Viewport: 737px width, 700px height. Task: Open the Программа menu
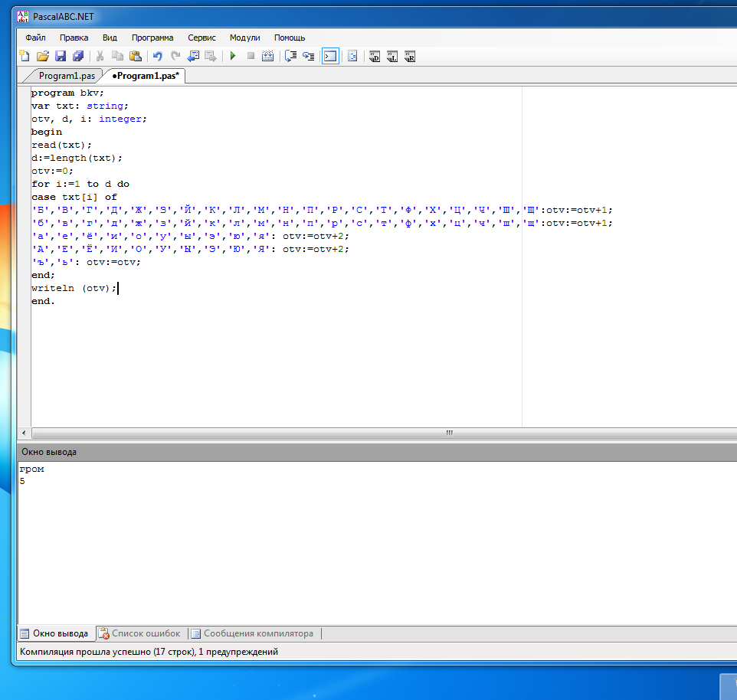pos(152,37)
